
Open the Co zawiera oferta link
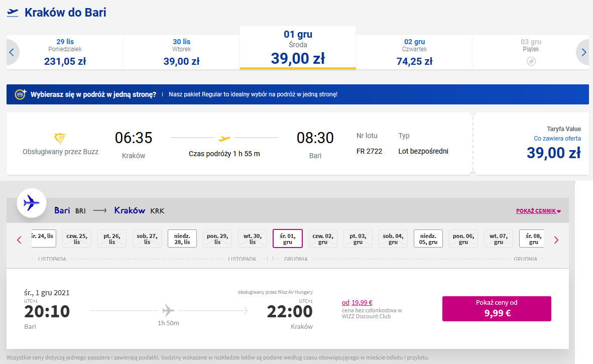(557, 139)
